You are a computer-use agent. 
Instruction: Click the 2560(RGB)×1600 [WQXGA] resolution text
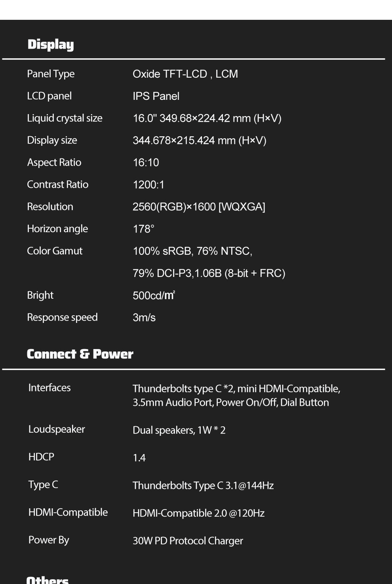(x=199, y=207)
